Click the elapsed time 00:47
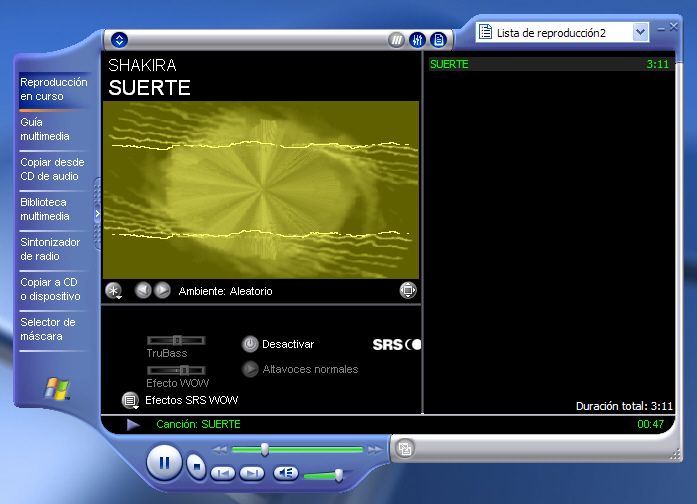Screen dimensions: 697x504 (650, 424)
